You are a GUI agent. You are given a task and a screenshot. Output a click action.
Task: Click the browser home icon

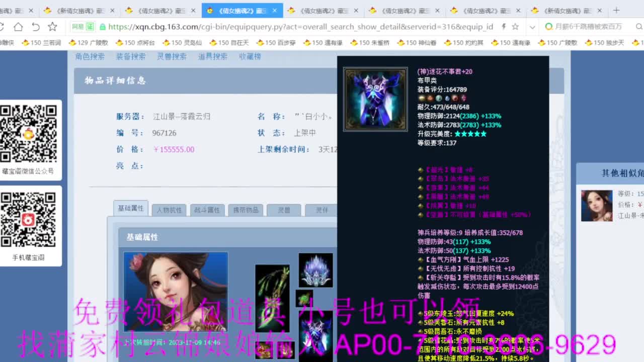coord(18,27)
